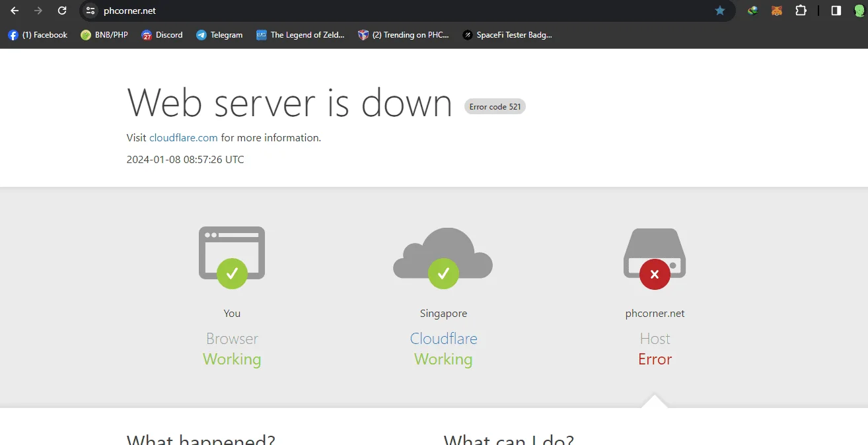The width and height of the screenshot is (868, 445).
Task: Open the Discord bookmark
Action: coord(162,35)
